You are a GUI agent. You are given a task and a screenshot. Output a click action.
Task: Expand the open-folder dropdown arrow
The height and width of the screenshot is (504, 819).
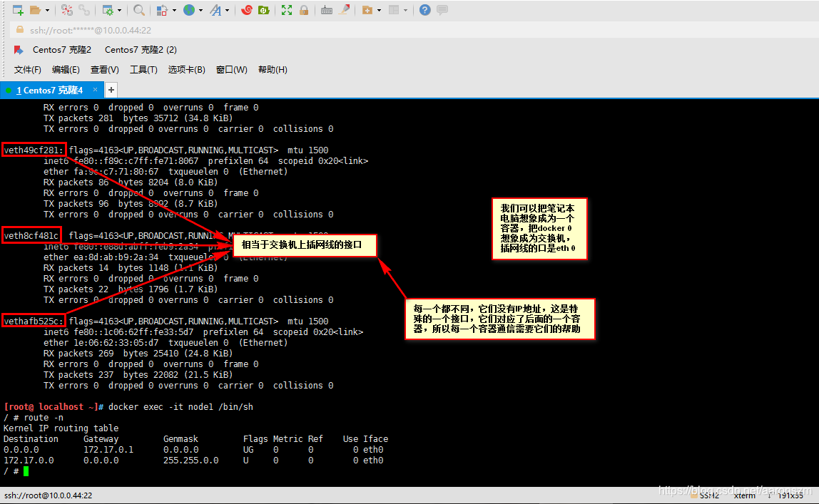click(48, 10)
